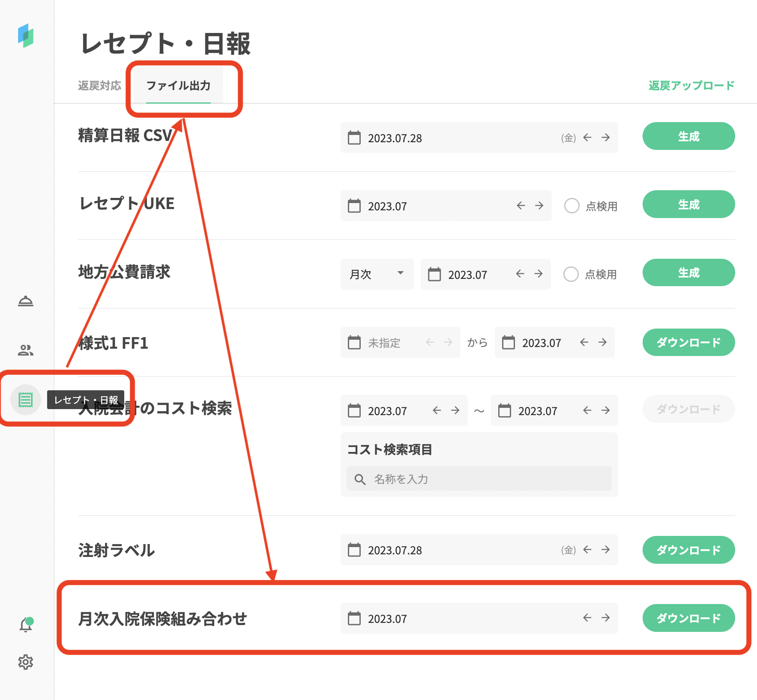Download the 様式1 FF1 file
Image resolution: width=757 pixels, height=700 pixels.
pos(688,342)
